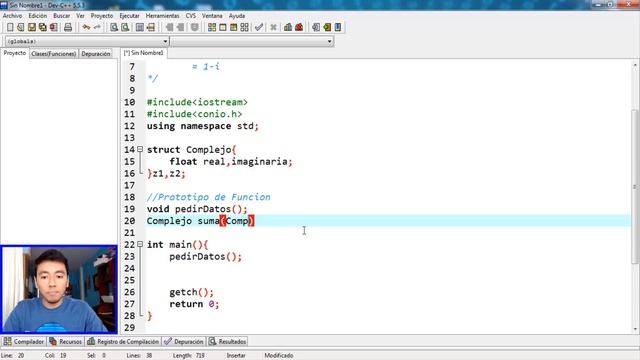640x360 pixels.
Task: Collapse the struct Complejo fold marker
Action: (140, 149)
